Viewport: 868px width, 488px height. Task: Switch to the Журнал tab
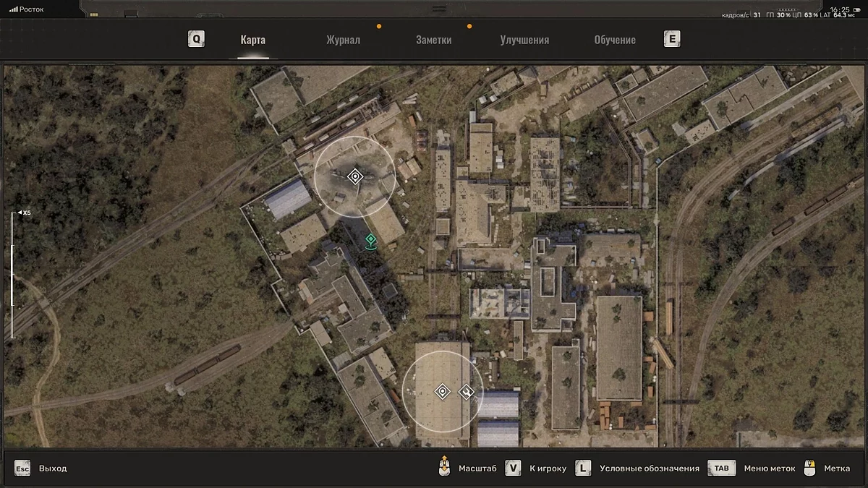[343, 40]
